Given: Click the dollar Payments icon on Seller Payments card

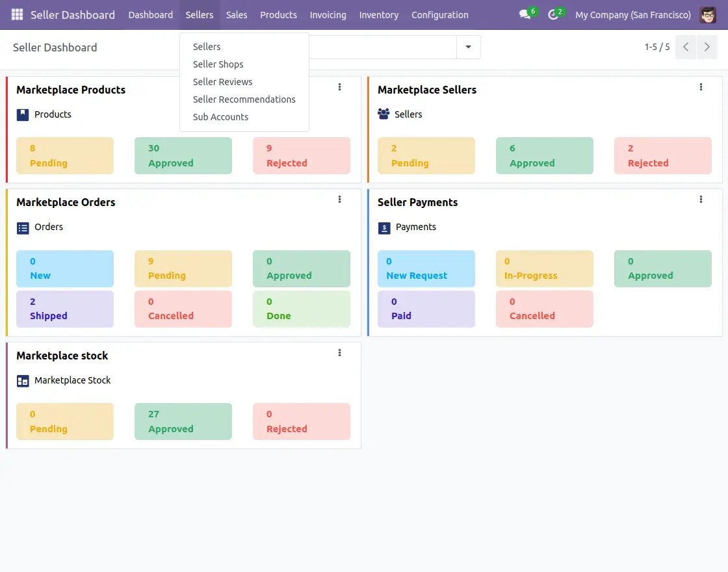Looking at the screenshot, I should click(385, 227).
